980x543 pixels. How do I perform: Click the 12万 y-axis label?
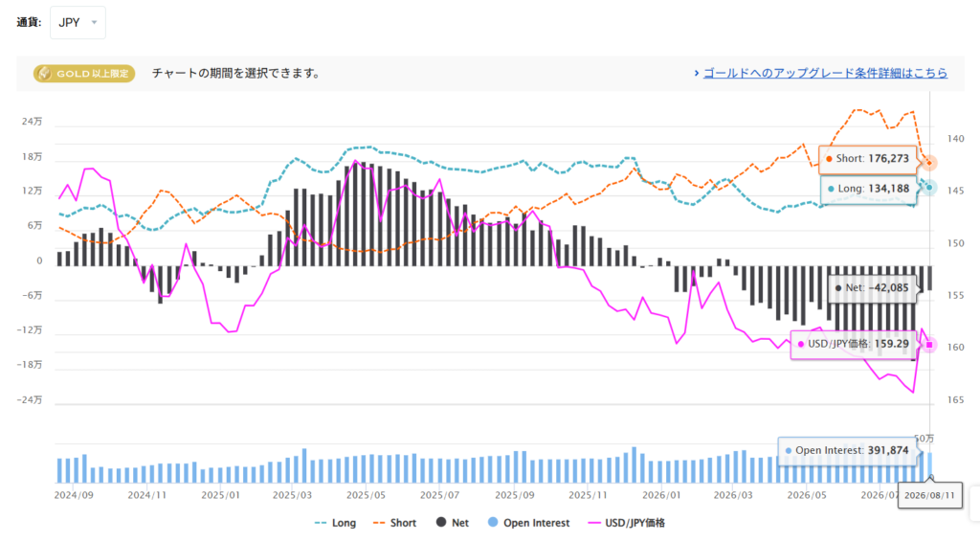(32, 191)
